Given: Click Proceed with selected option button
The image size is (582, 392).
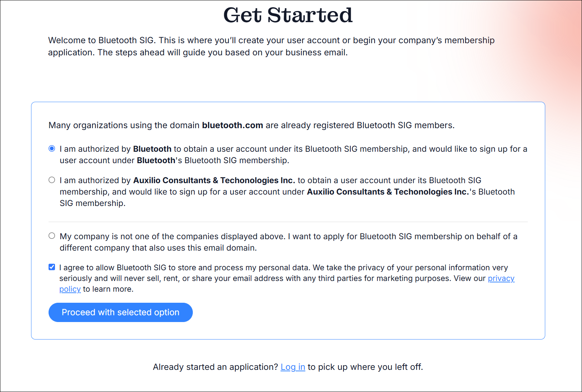Looking at the screenshot, I should click(x=120, y=312).
